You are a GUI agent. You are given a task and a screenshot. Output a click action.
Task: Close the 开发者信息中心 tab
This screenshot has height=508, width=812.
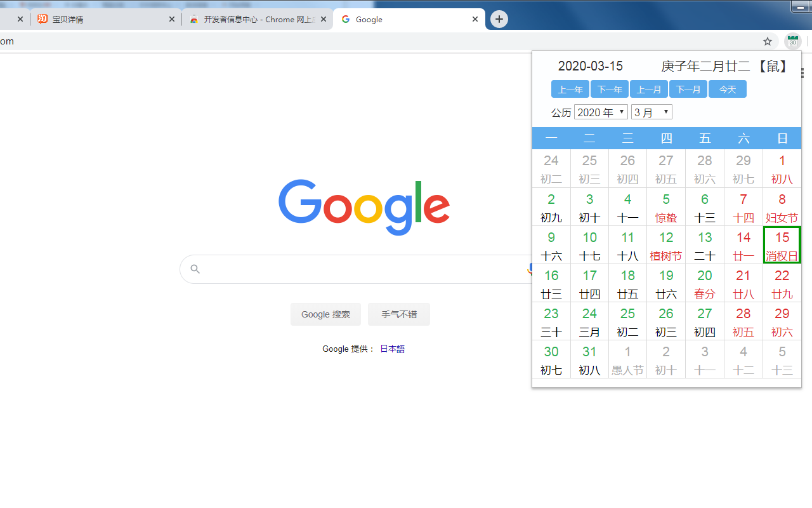(x=324, y=19)
